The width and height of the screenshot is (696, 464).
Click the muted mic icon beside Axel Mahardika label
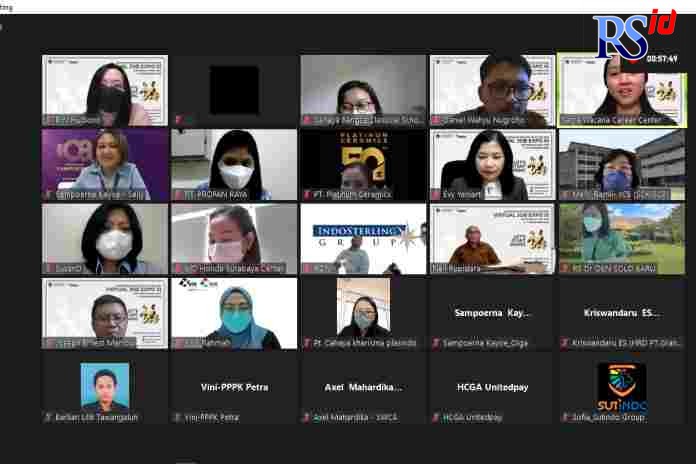point(307,417)
